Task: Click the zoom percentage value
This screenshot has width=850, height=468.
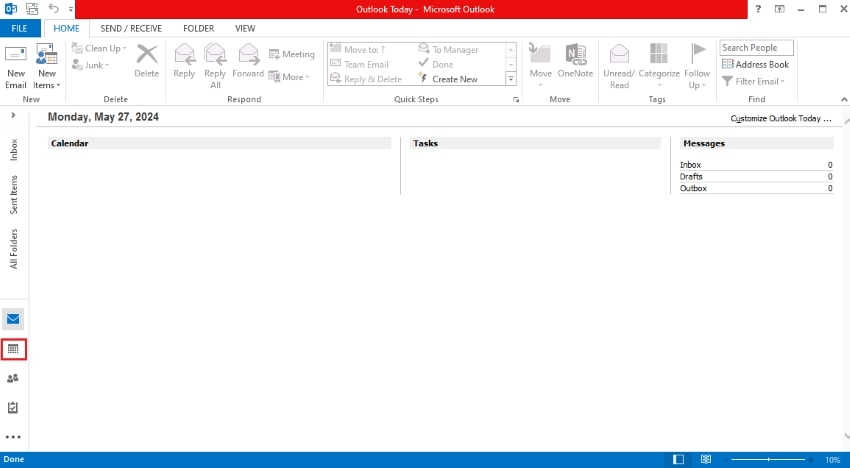Action: pos(833,459)
